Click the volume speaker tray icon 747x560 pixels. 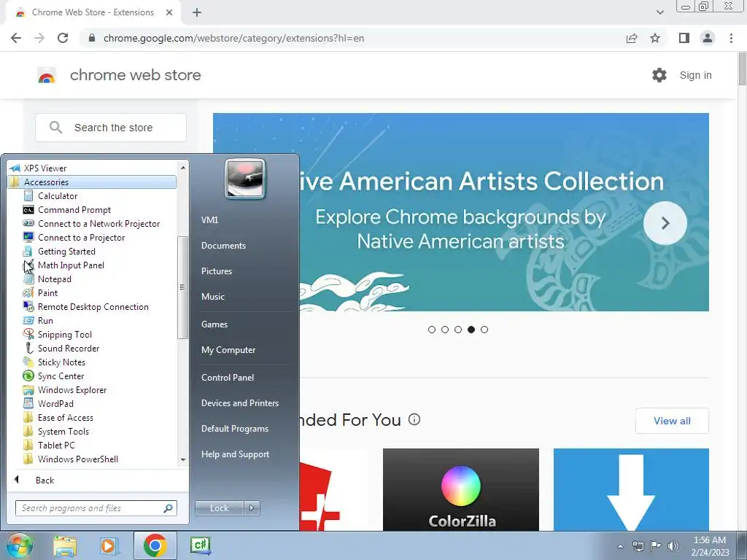[673, 546]
